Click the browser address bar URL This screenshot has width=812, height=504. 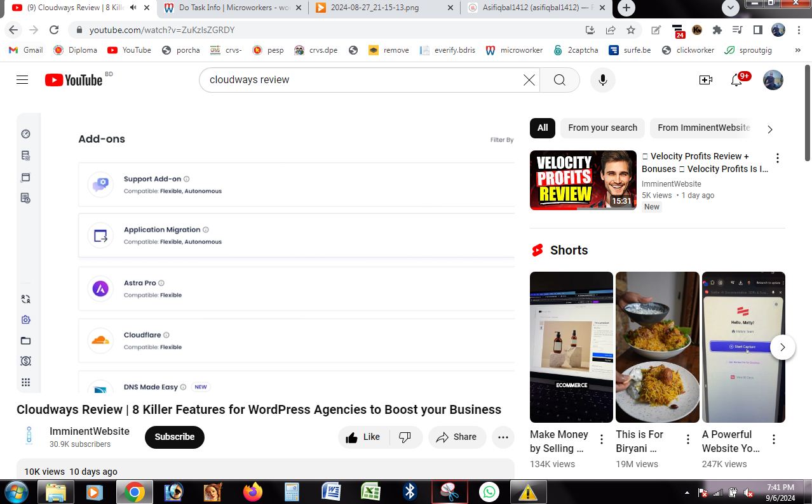point(162,30)
